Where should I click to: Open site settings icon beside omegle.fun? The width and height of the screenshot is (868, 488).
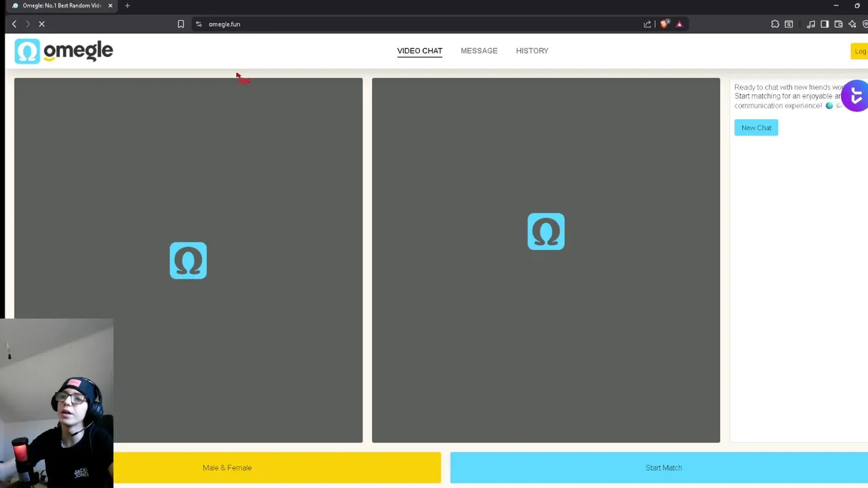199,24
